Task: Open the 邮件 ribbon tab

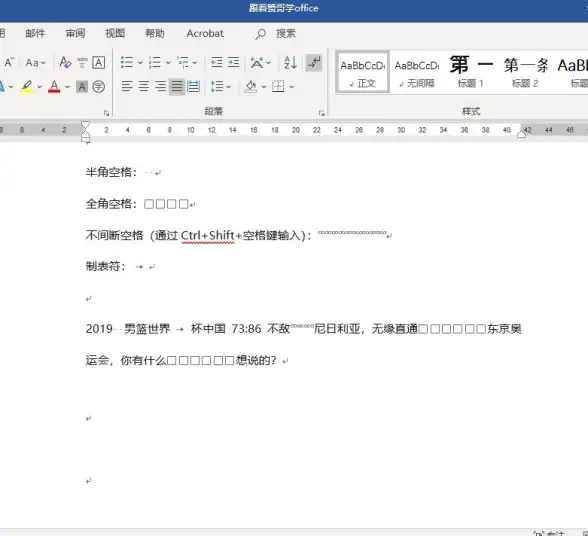Action: [35, 33]
